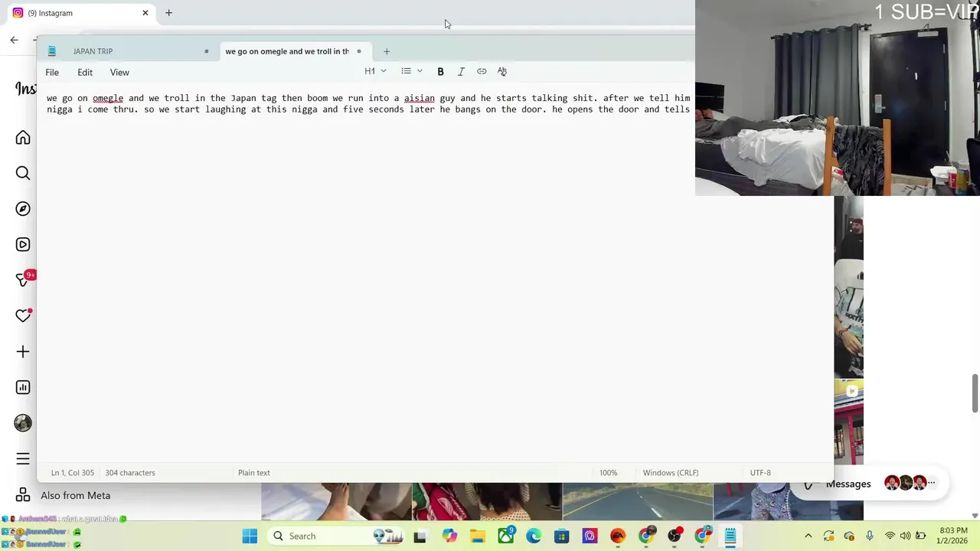Screen dimensions: 980x551
Task: Click the Instagram browser tab
Action: coord(80,13)
